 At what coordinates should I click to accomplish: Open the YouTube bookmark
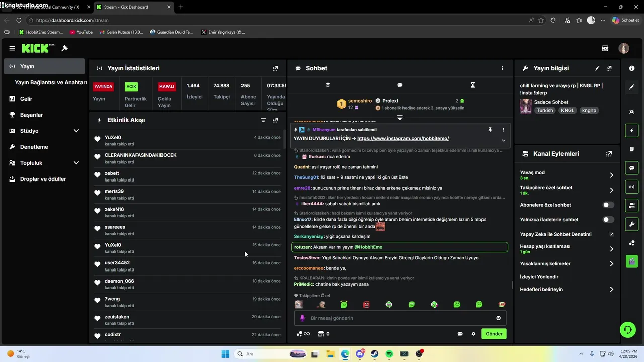81,32
